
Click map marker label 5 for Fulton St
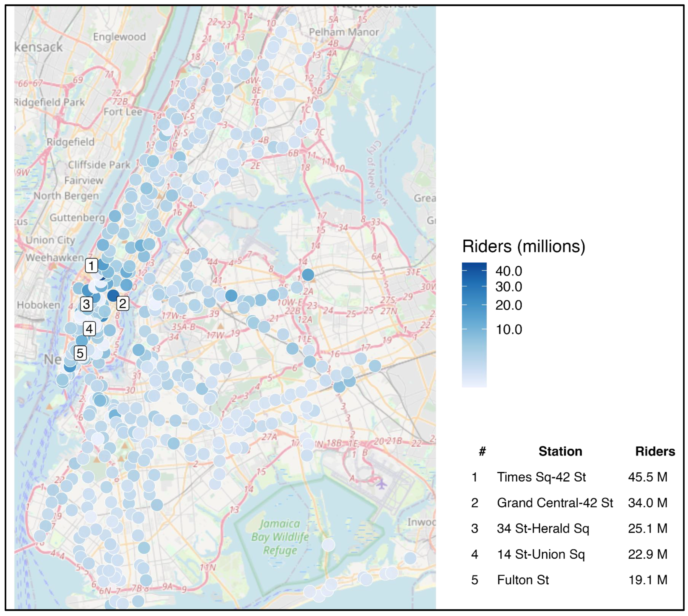pyautogui.click(x=80, y=353)
